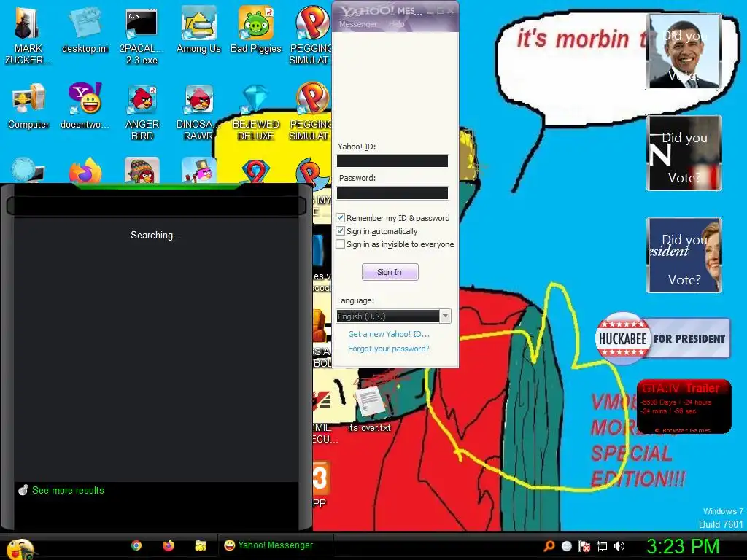Open the Computer desktop icon
Screen dimensions: 747x560
[x=28, y=106]
